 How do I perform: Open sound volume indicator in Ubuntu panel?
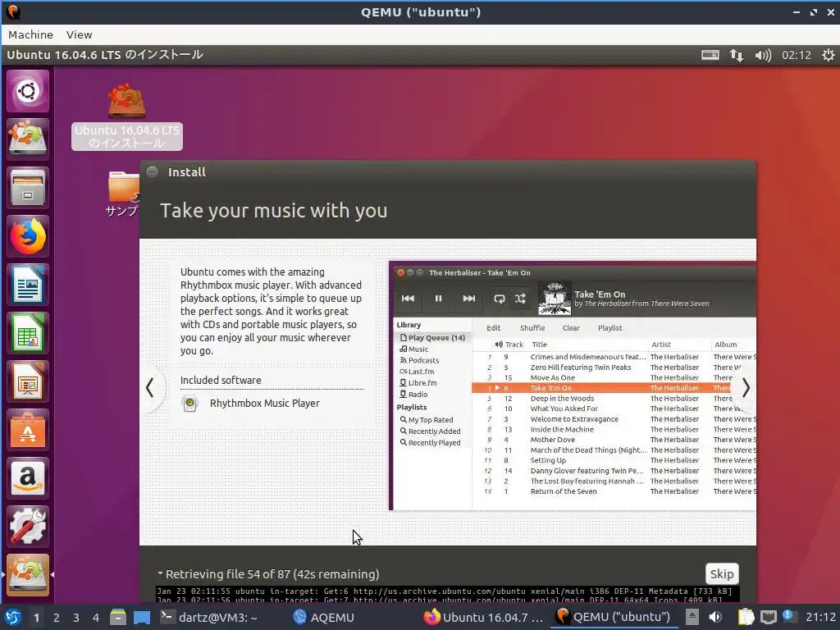(x=763, y=55)
